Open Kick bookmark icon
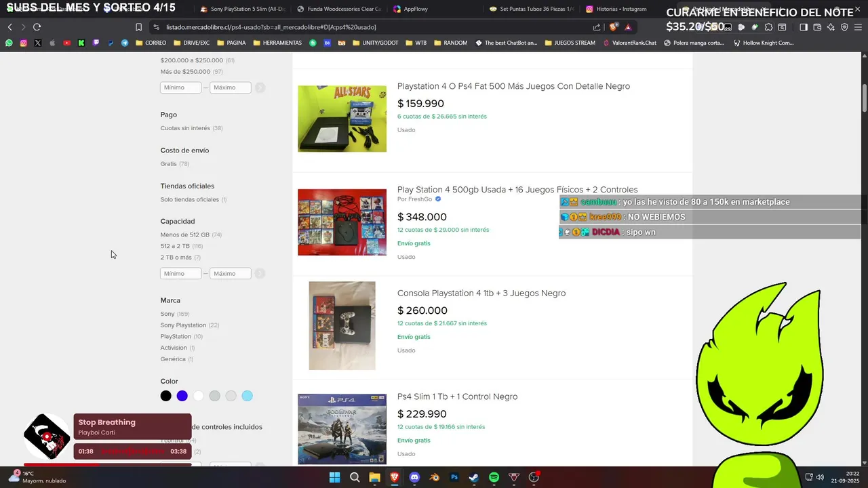The height and width of the screenshot is (488, 868). coord(81,43)
